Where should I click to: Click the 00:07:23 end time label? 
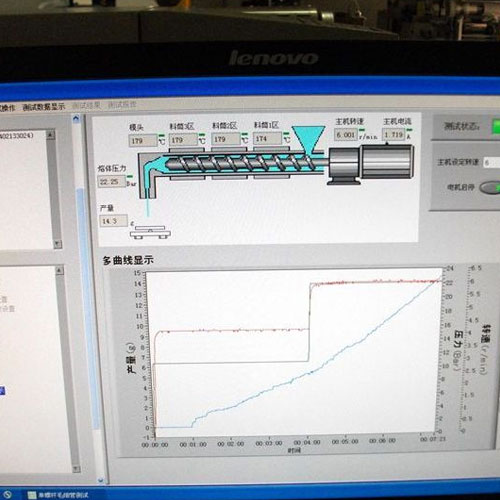(433, 439)
